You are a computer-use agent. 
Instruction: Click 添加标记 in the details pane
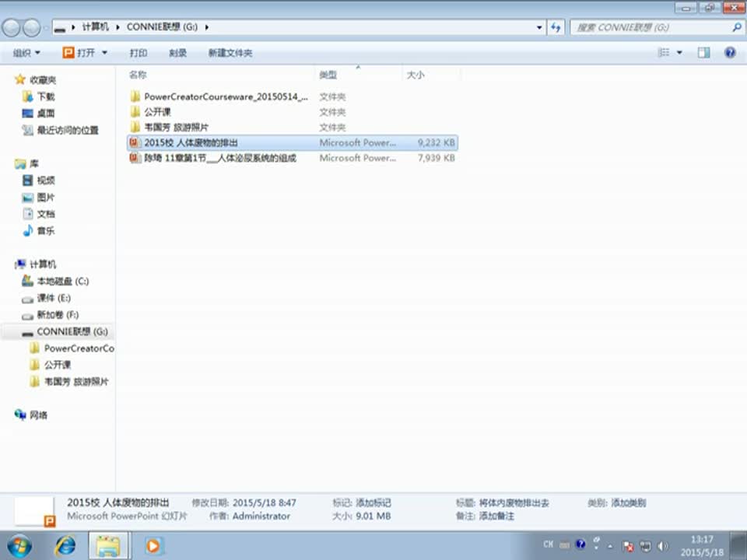pyautogui.click(x=373, y=503)
